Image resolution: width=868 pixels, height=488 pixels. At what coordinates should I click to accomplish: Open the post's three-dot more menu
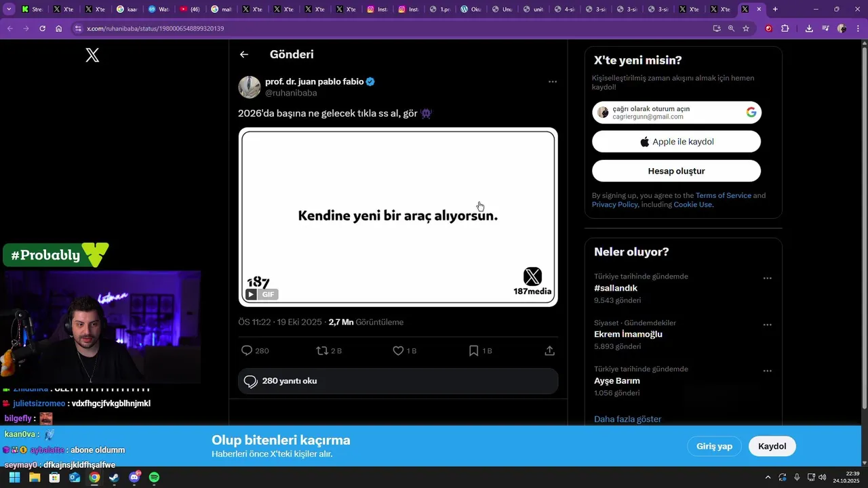pyautogui.click(x=553, y=82)
